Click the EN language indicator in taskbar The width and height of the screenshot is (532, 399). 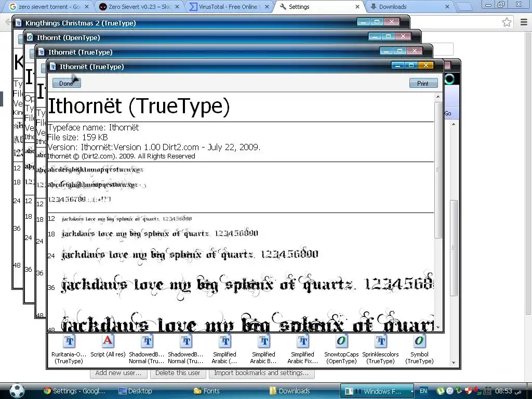pos(423,391)
